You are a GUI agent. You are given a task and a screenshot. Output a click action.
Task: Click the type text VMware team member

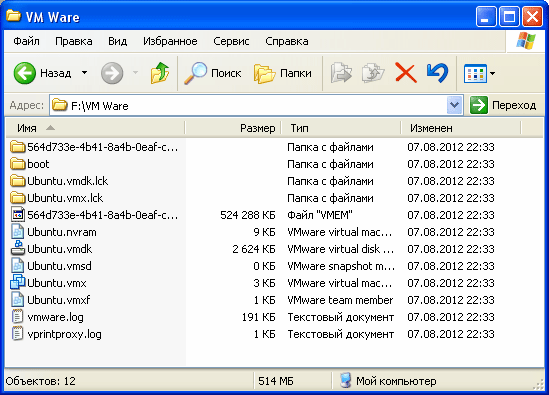(340, 300)
